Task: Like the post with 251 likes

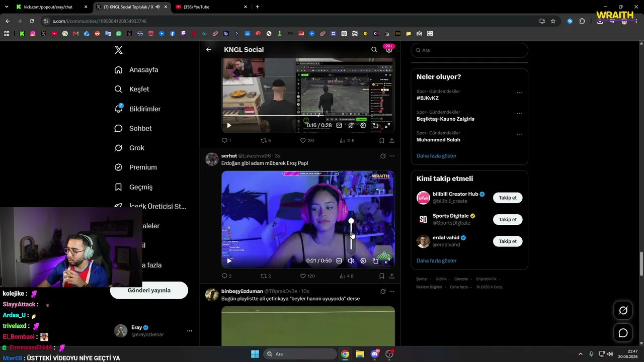Action: (x=307, y=141)
